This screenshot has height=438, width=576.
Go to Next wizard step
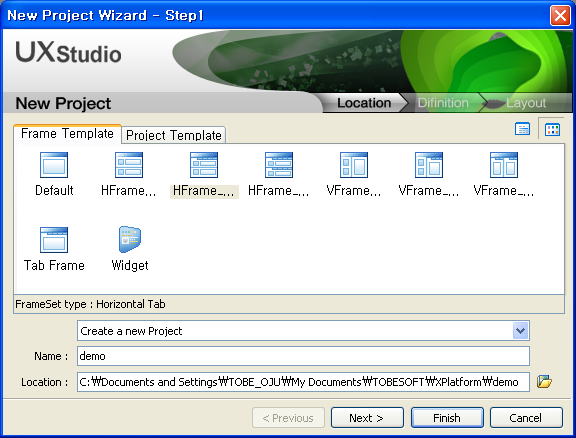click(367, 418)
